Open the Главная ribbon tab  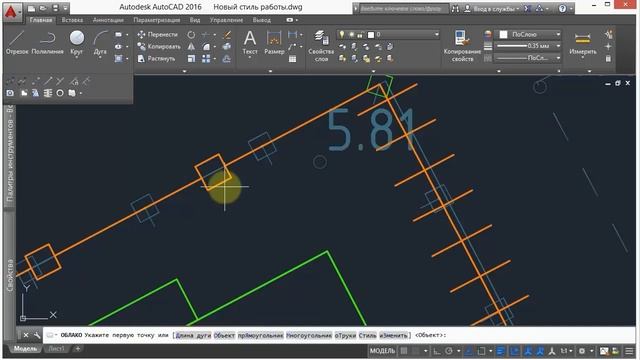(41, 20)
